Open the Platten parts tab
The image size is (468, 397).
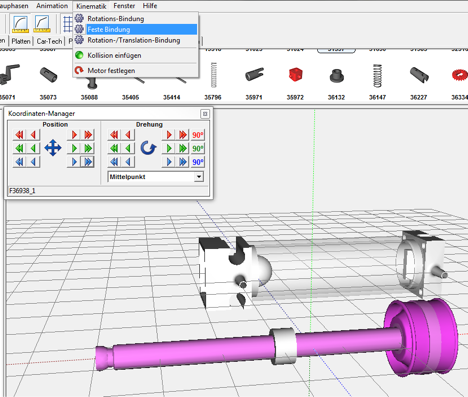(x=21, y=41)
